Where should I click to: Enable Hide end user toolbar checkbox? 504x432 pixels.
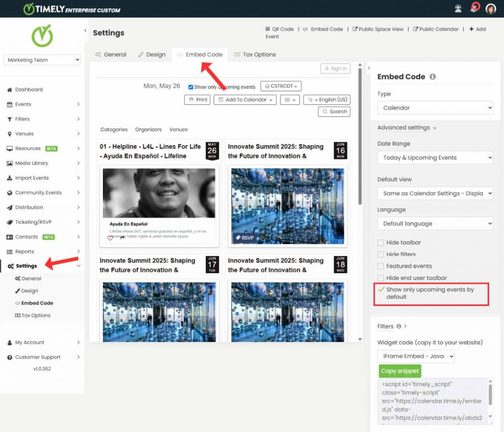[x=380, y=278]
